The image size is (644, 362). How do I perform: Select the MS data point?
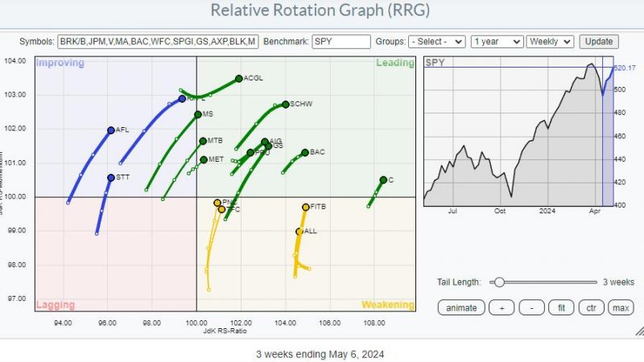click(x=198, y=114)
